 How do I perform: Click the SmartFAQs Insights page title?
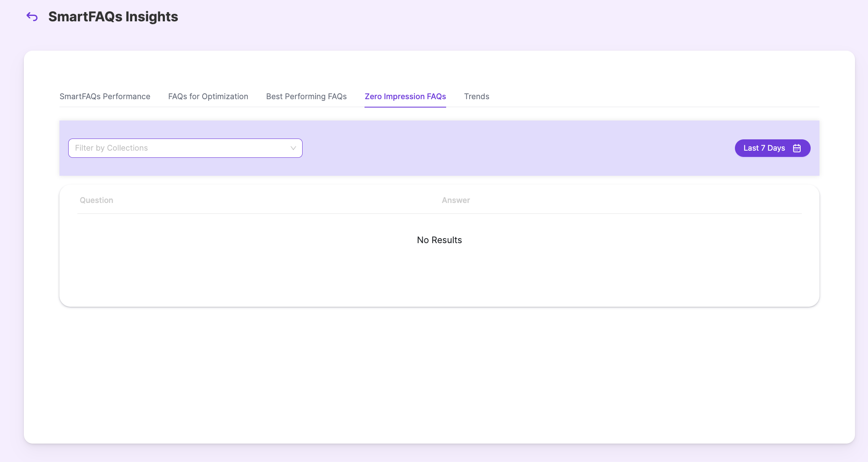click(113, 17)
